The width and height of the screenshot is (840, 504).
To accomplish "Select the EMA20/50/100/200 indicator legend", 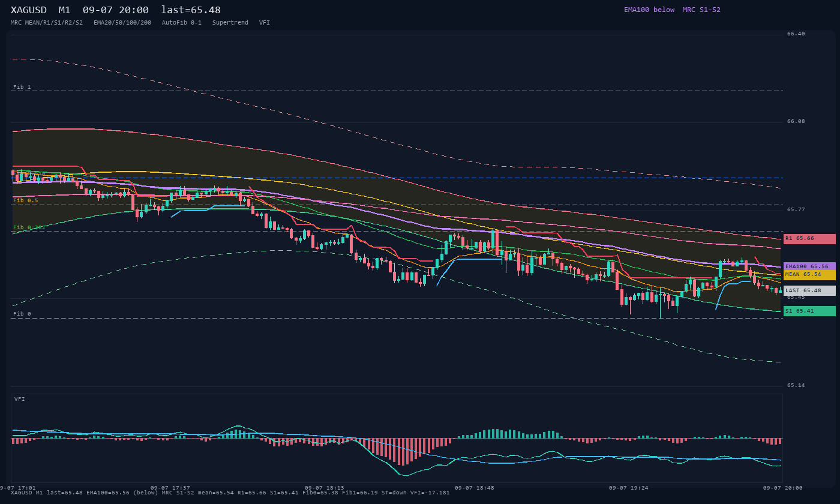I will pyautogui.click(x=122, y=23).
